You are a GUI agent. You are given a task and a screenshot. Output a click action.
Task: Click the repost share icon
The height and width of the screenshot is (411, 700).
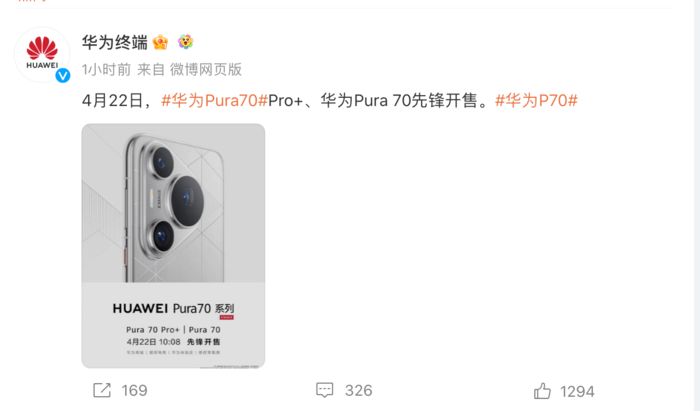(102, 390)
